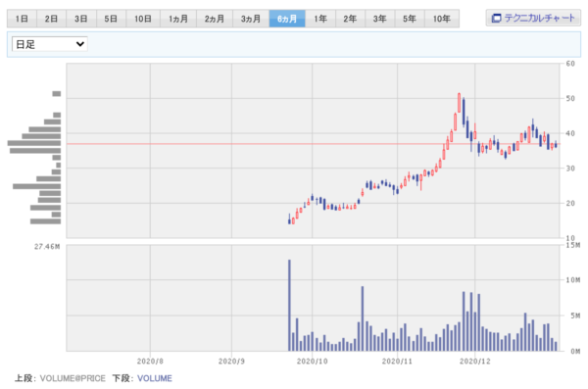Click the VOLUME@PRICE label

pyautogui.click(x=73, y=378)
